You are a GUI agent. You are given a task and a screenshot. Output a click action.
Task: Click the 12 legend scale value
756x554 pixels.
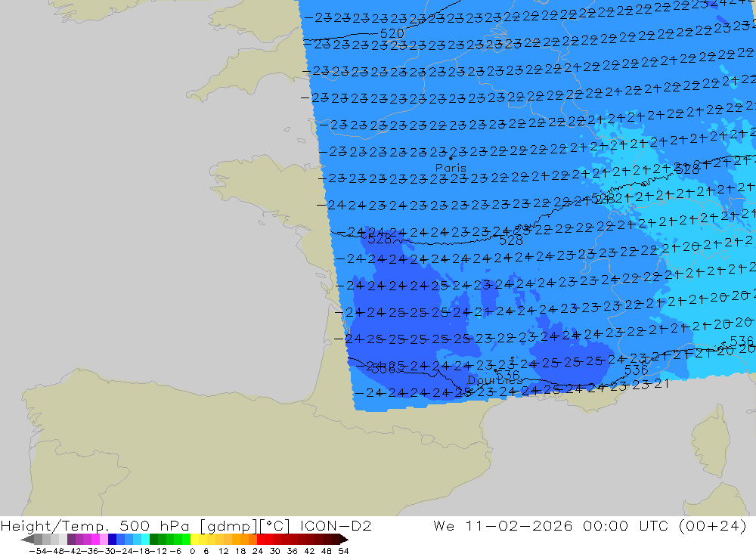pyautogui.click(x=224, y=551)
